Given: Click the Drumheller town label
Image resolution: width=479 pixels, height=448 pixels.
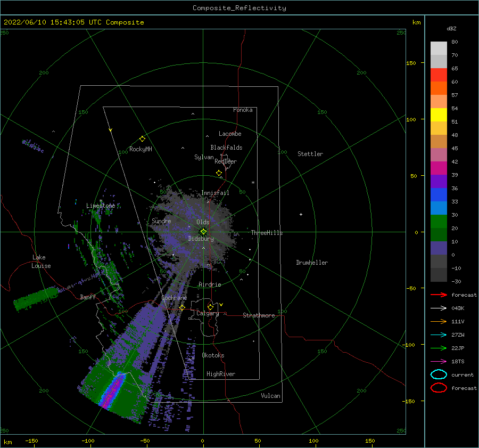Looking at the screenshot, I should (312, 263).
